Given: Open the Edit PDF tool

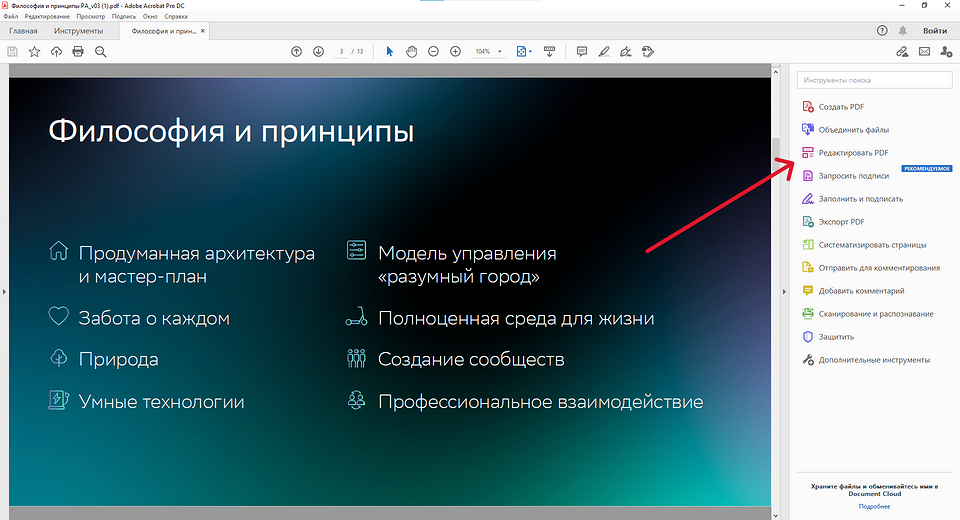Looking at the screenshot, I should tap(853, 153).
